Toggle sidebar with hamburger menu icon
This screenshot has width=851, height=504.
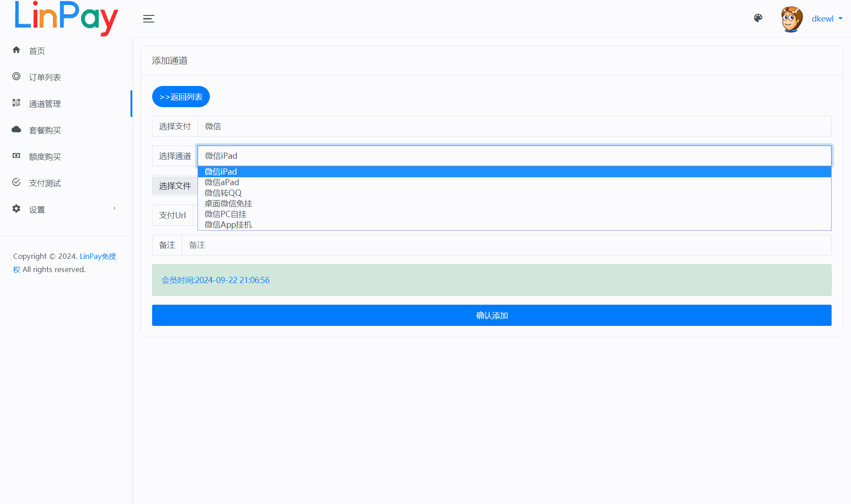(x=149, y=19)
